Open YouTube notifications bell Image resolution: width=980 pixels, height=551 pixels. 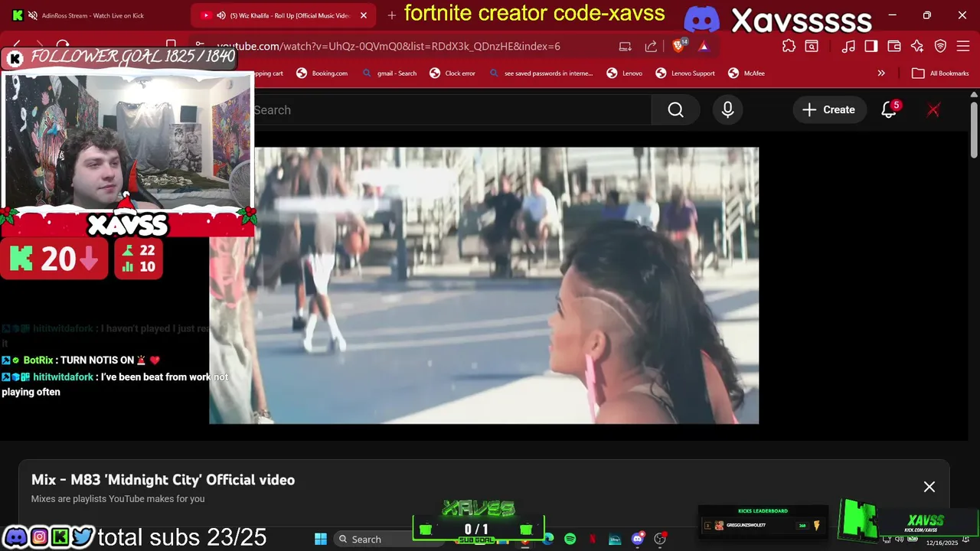(889, 110)
